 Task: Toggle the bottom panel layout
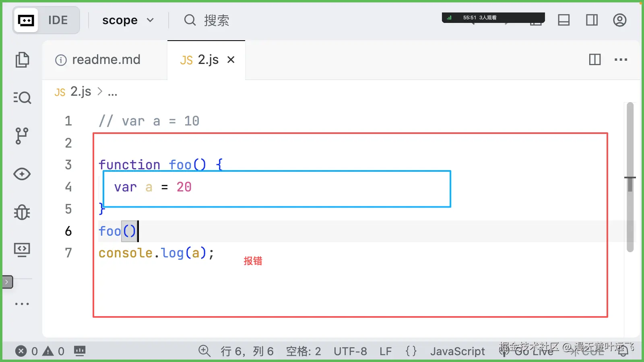point(563,20)
